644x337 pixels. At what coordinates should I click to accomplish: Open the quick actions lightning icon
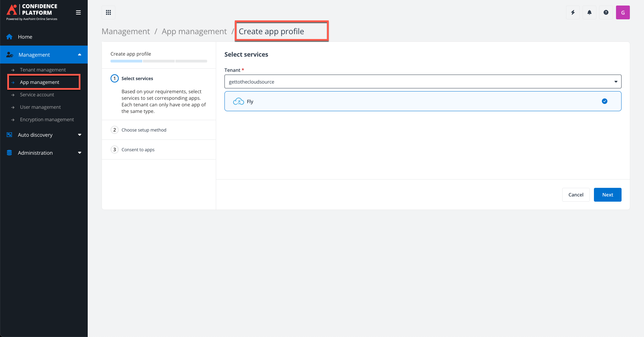(573, 12)
